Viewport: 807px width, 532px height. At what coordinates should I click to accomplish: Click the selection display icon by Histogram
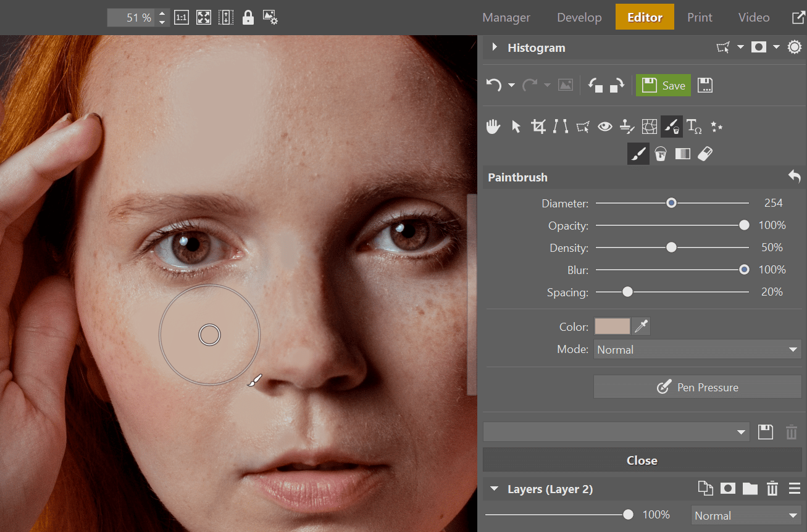[x=723, y=48]
